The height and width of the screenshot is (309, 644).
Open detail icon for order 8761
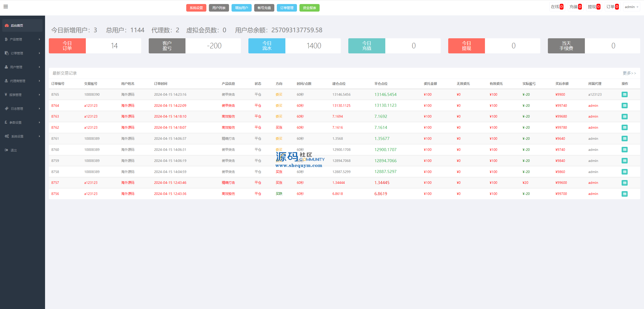624,139
